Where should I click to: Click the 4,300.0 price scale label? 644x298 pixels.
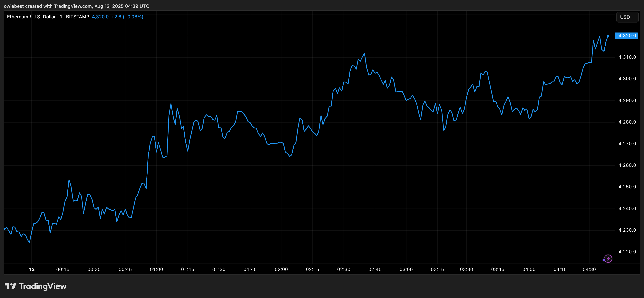(x=627, y=79)
